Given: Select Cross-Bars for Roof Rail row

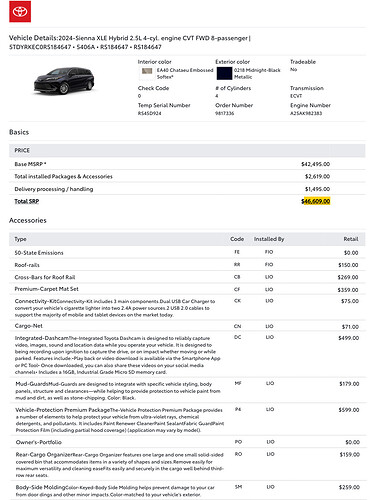Looking at the screenshot, I should tap(187, 277).
